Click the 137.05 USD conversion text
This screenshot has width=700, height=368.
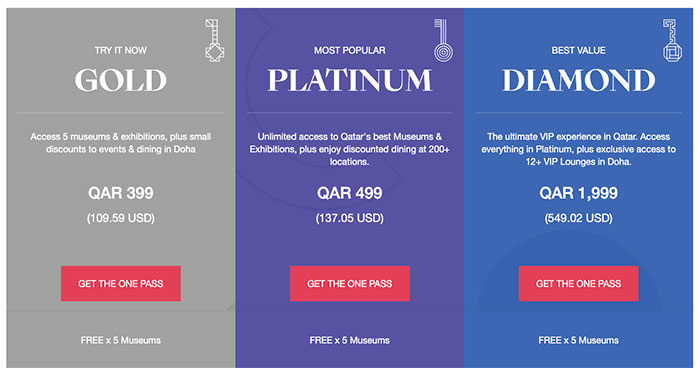coord(350,218)
